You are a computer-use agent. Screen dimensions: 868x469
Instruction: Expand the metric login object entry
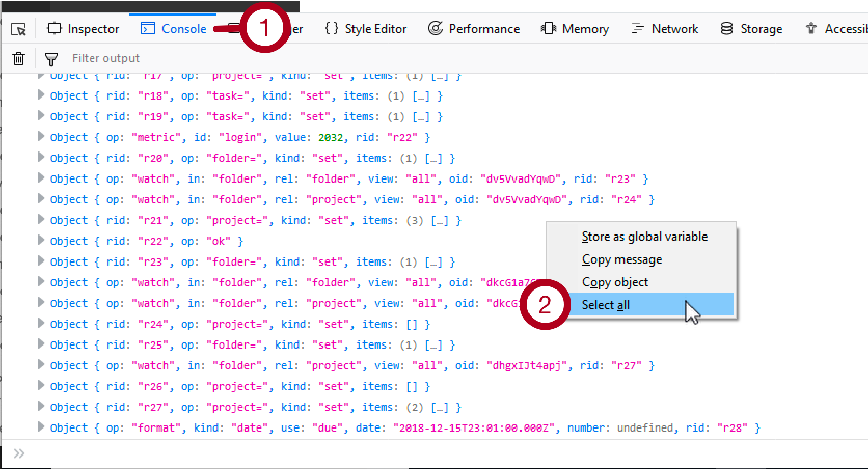coord(41,137)
